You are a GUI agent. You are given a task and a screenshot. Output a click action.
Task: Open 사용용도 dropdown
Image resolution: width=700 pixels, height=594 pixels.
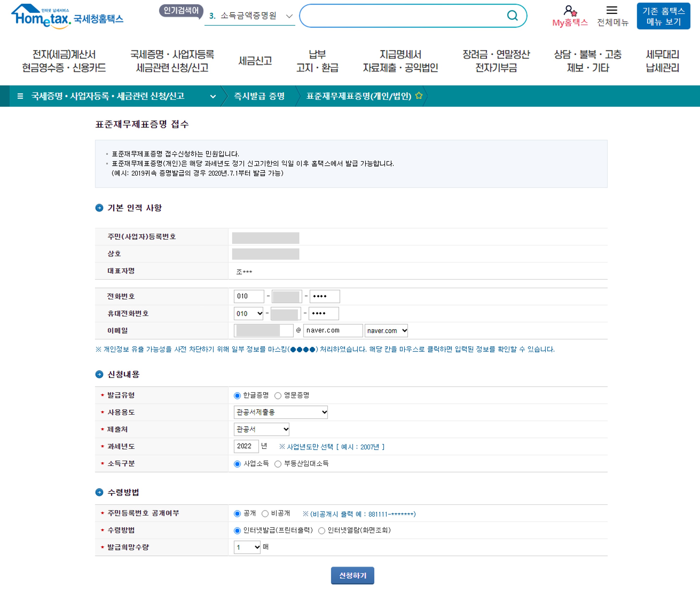281,412
